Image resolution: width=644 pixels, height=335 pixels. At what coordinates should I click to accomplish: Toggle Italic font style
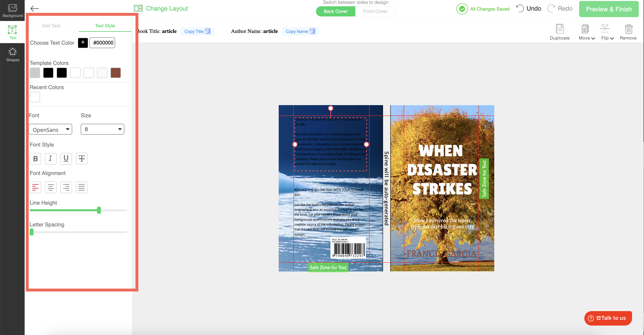[50, 158]
